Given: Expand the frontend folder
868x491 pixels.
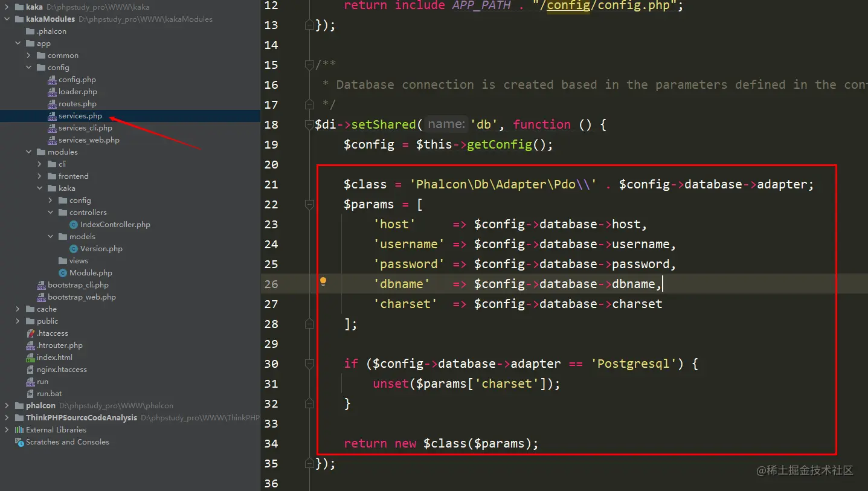Looking at the screenshot, I should point(39,176).
